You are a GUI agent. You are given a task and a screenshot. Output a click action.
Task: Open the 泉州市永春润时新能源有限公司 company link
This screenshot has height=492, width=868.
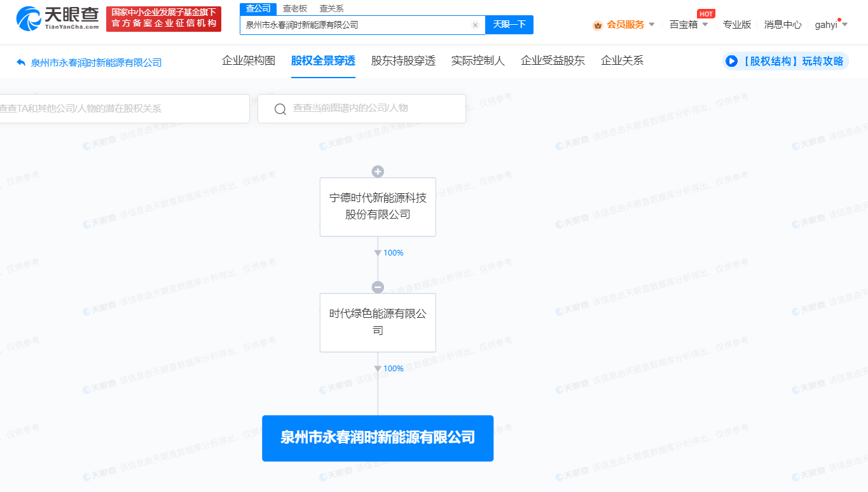point(378,438)
